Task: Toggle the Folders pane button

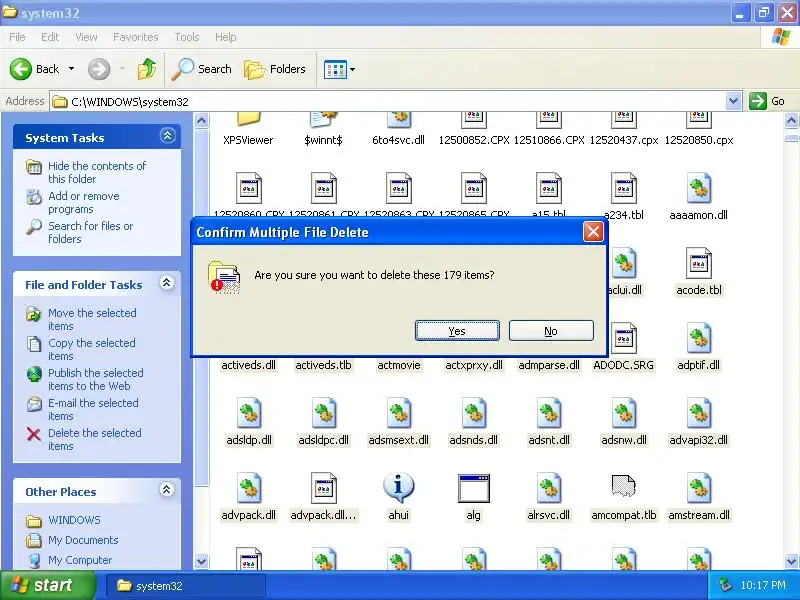Action: (275, 69)
